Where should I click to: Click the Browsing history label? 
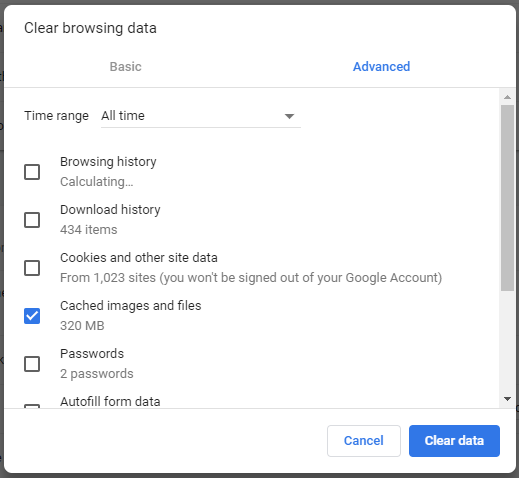coord(108,162)
